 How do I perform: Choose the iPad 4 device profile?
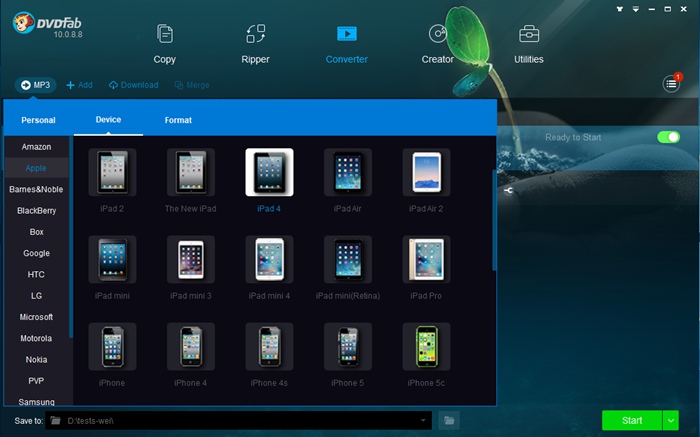269,172
